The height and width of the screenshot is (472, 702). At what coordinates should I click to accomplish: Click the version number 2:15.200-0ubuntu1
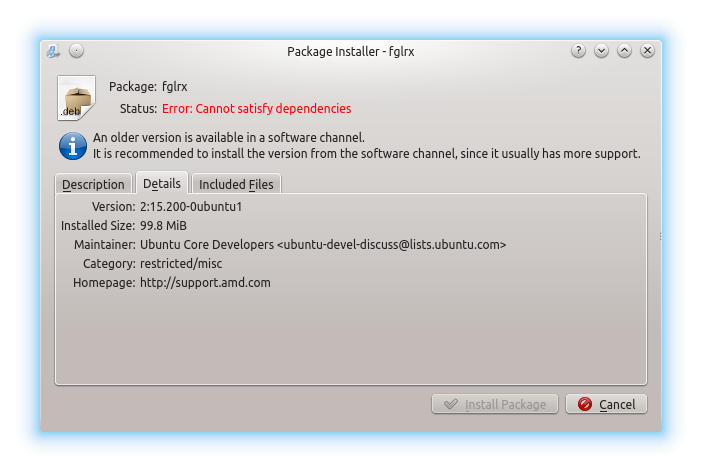pos(191,206)
